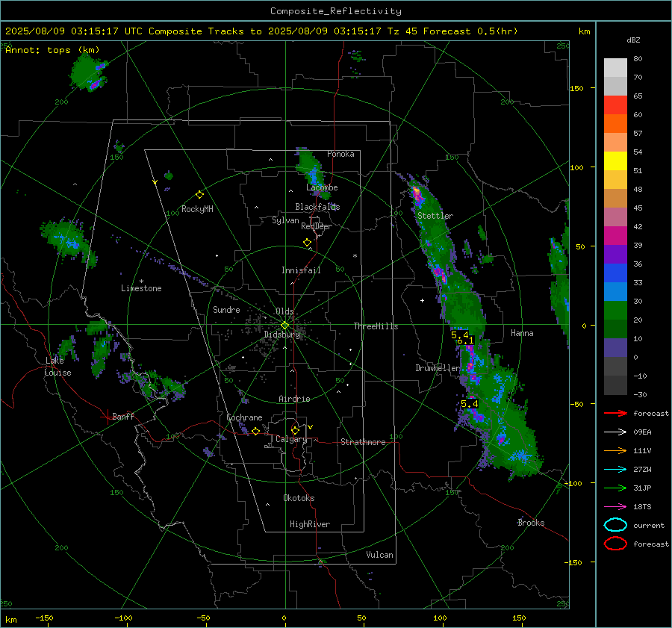Click the Blackfalds city label
This screenshot has height=628, width=672.
click(x=317, y=207)
